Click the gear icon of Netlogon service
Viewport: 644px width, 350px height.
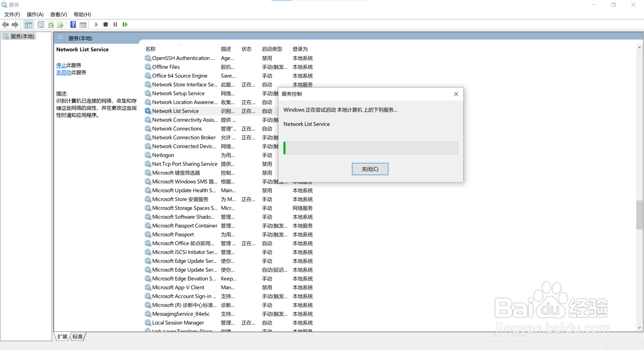pos(148,155)
